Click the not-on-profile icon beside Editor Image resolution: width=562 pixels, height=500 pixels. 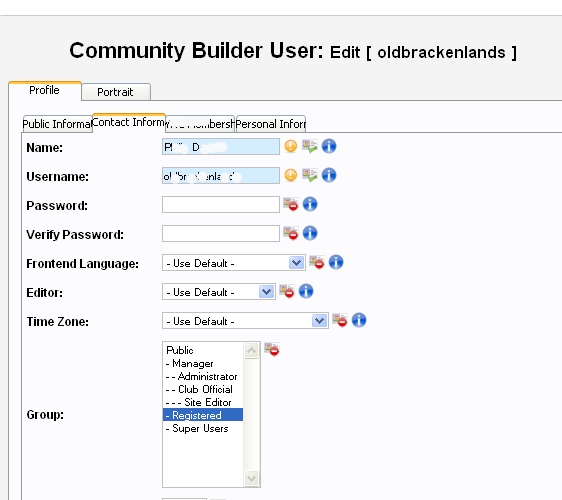coord(287,291)
